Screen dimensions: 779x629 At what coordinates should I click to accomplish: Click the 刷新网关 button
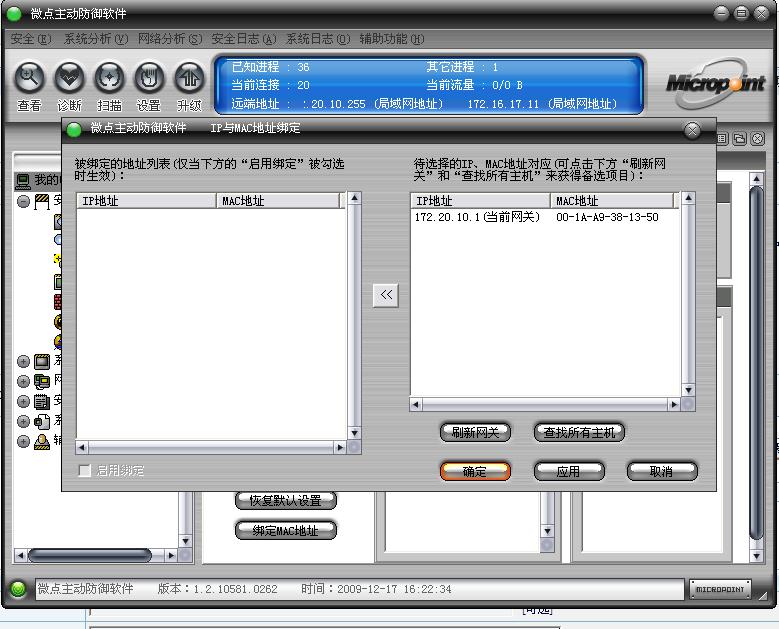(475, 432)
